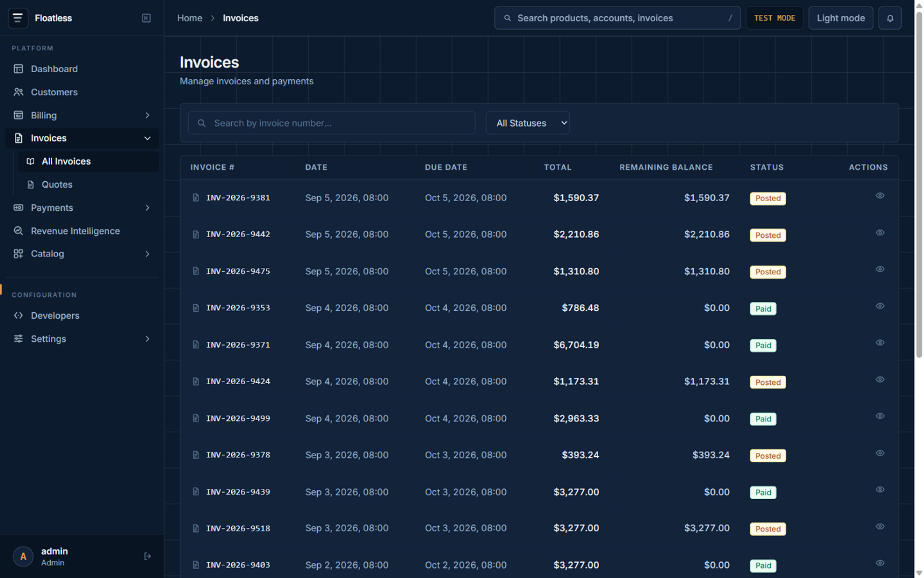Open Revenue Intelligence page
Viewport: 924px width, 578px height.
click(x=82, y=231)
